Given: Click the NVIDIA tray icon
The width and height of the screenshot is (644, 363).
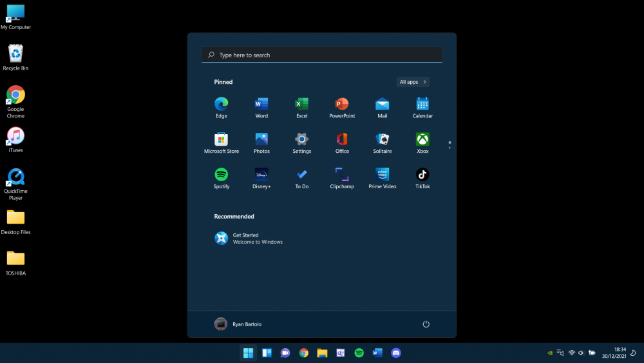Looking at the screenshot, I should (550, 353).
